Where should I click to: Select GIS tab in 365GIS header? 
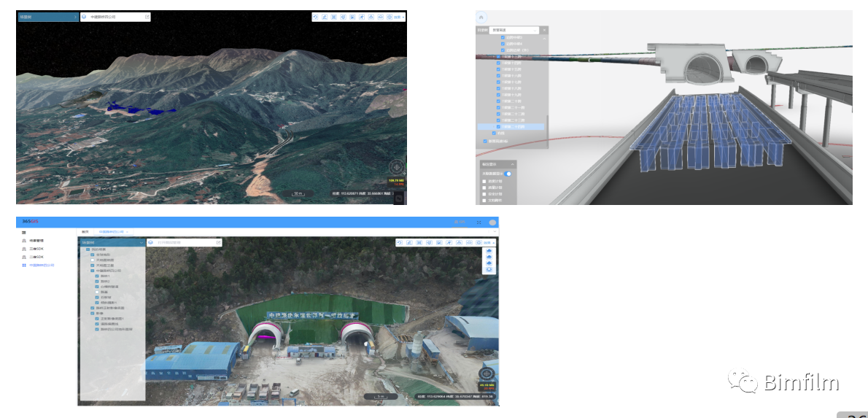(460, 222)
